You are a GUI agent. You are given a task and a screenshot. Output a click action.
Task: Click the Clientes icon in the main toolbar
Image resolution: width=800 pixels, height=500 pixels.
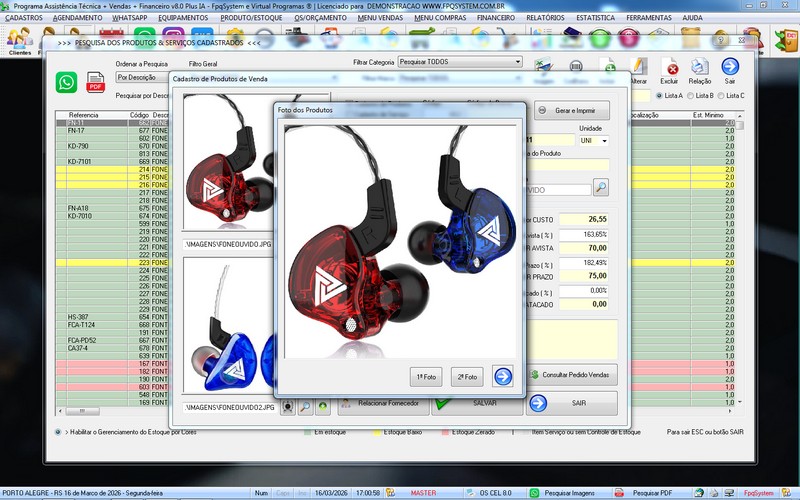click(20, 41)
